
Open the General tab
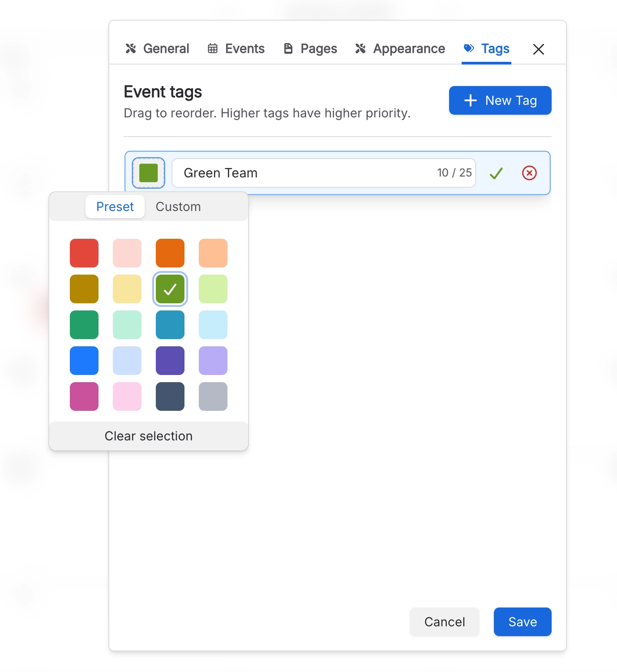(157, 48)
